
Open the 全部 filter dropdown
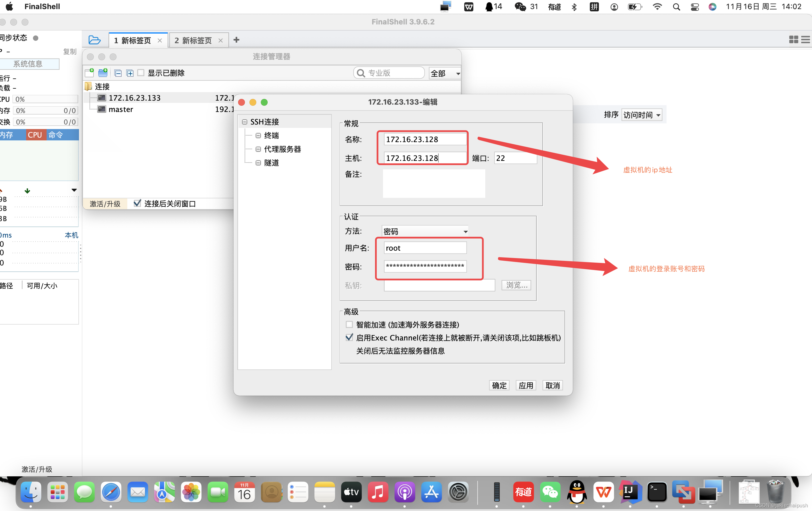click(x=445, y=73)
